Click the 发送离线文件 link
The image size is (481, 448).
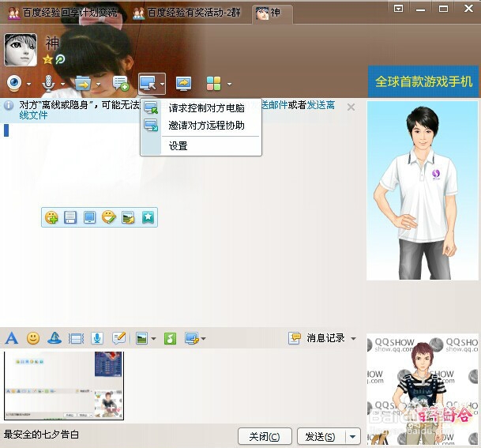click(x=321, y=105)
